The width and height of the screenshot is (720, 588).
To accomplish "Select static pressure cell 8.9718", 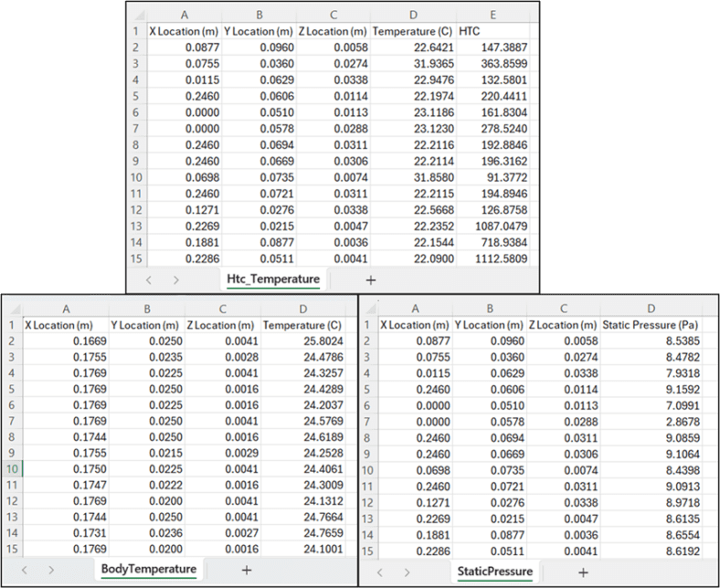I will (651, 502).
